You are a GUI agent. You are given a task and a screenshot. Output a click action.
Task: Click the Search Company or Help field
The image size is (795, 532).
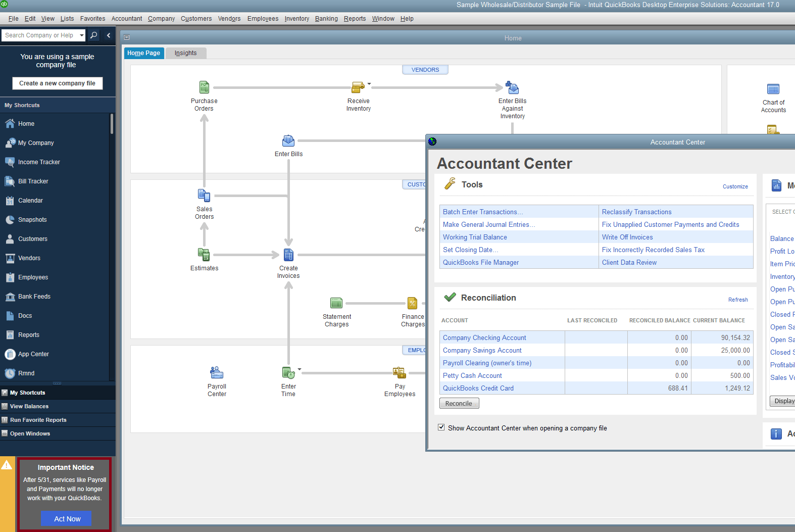[x=39, y=35]
